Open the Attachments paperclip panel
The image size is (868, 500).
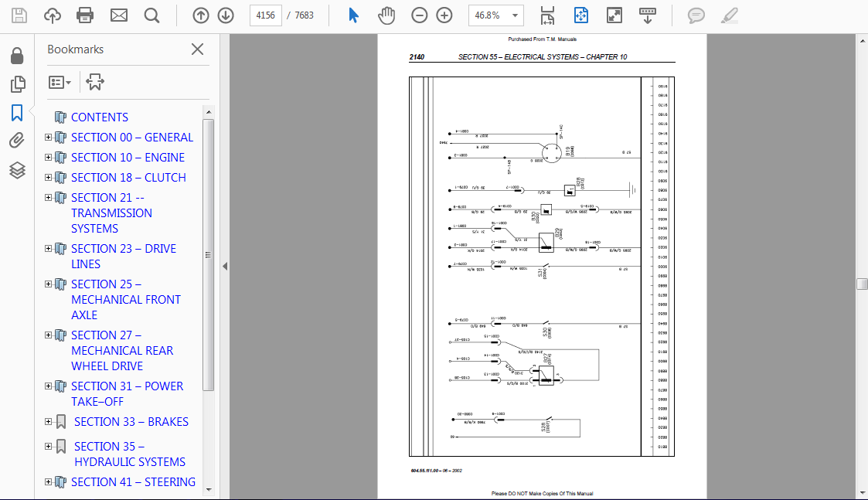[17, 141]
